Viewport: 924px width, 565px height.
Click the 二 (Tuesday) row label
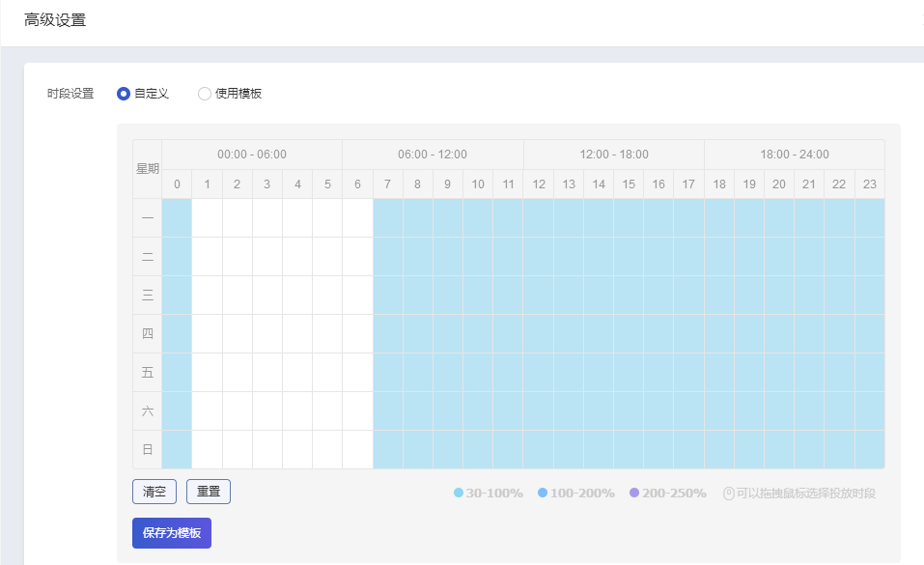148,257
